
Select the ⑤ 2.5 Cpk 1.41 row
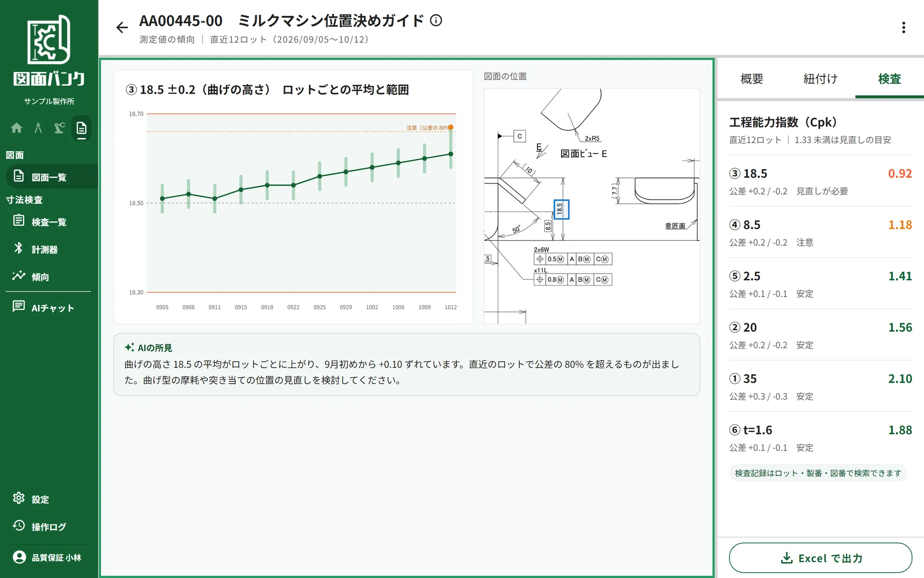pos(821,284)
